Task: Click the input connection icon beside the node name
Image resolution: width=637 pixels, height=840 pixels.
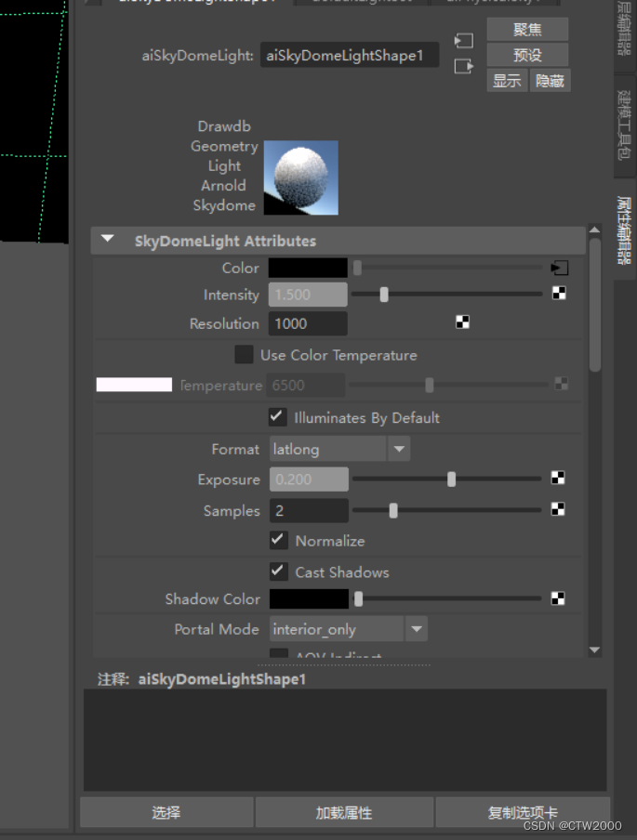Action: coord(464,41)
